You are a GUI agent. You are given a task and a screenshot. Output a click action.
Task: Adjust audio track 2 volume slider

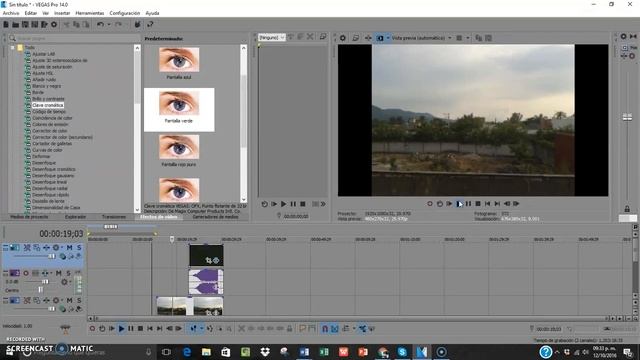45,282
